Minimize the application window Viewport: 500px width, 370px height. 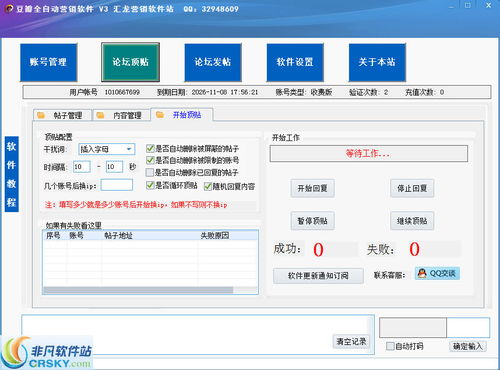pos(452,6)
